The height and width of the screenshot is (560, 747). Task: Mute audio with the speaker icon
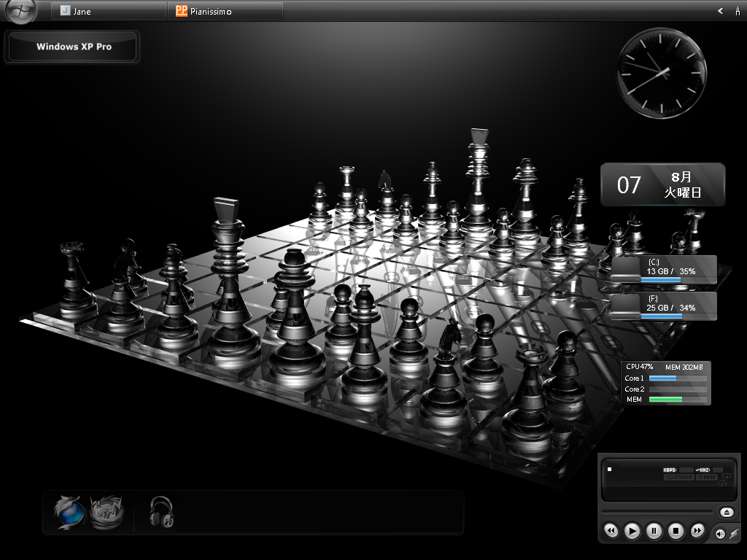click(719, 534)
